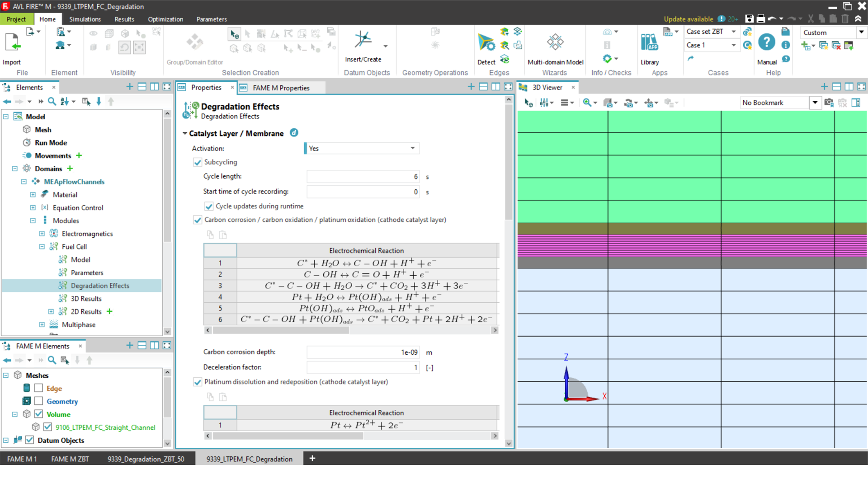Click the Group/Domain Editor icon
The image size is (868, 488).
click(x=195, y=42)
